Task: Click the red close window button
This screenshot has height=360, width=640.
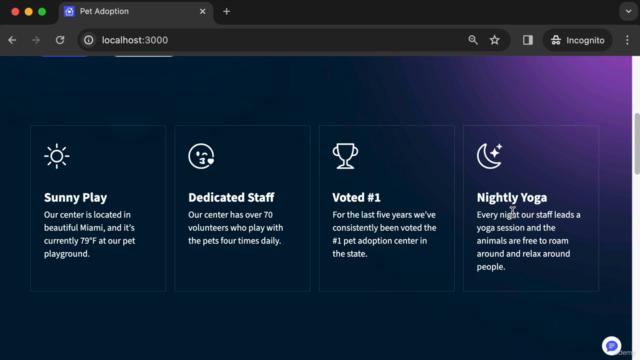Action: [16, 11]
